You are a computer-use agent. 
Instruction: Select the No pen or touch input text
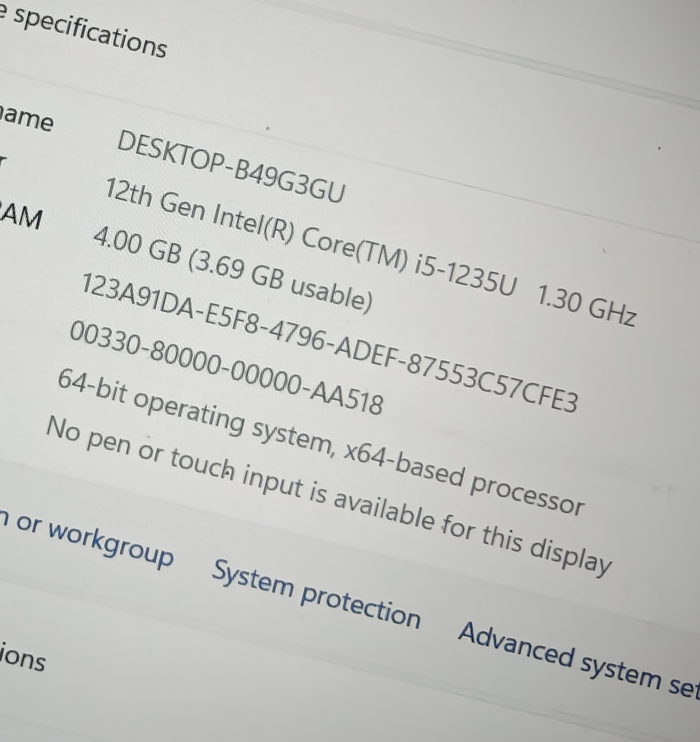coord(329,498)
